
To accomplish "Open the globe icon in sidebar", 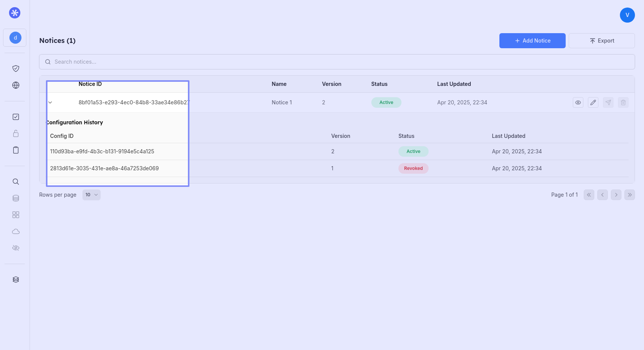I will coord(16,85).
